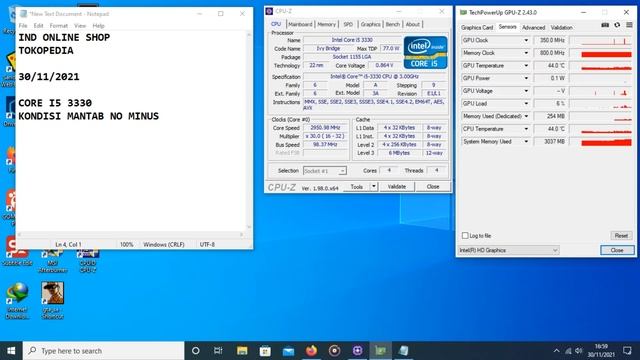The height and width of the screenshot is (360, 640).
Task: Open the Intel(R) HD Graphics GPU selector
Action: pos(508,250)
